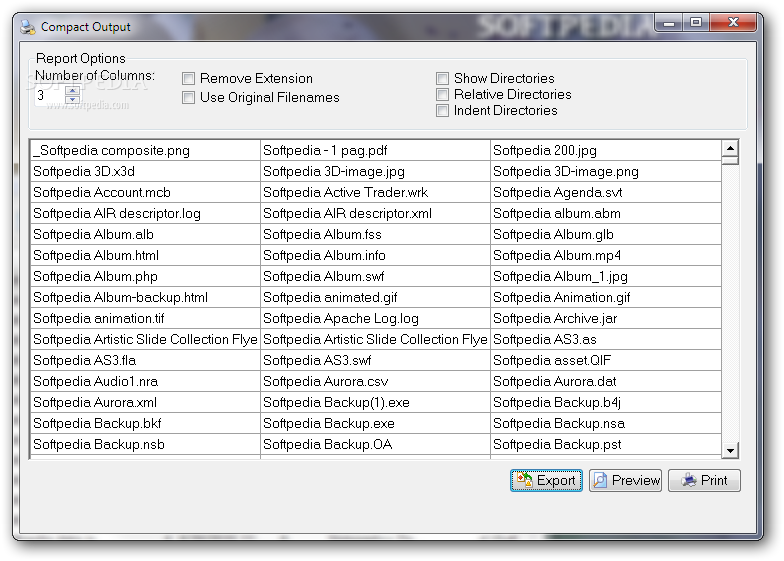Select cell Softpedia Active Trader.wrk
Image resolution: width=784 pixels, height=561 pixels.
click(x=376, y=192)
